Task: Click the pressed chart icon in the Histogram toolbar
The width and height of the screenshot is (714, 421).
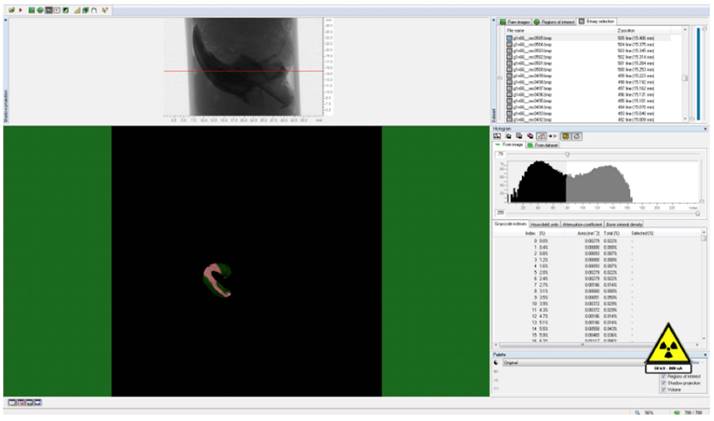Action: [541, 136]
